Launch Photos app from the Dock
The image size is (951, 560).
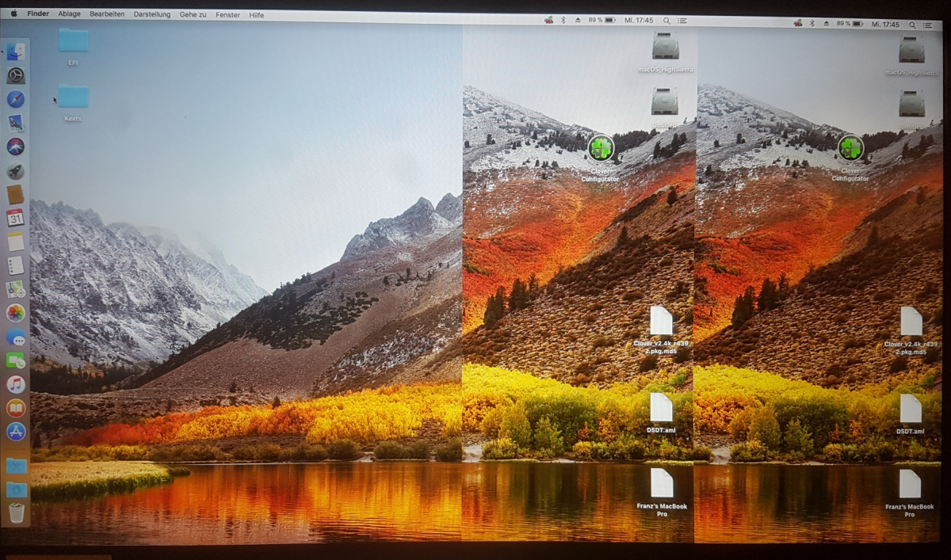pyautogui.click(x=16, y=313)
